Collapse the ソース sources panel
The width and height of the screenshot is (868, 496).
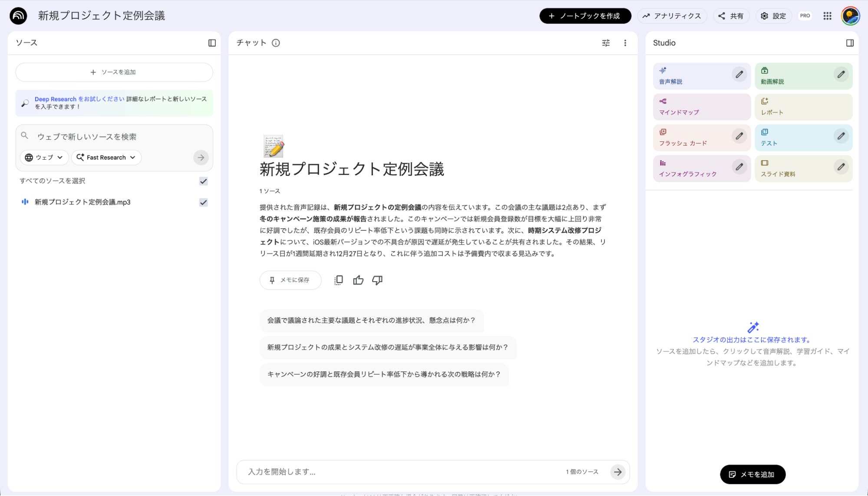212,43
